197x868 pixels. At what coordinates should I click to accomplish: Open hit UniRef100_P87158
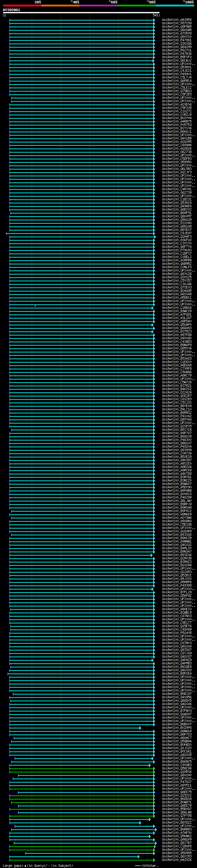pyautogui.click(x=177, y=23)
